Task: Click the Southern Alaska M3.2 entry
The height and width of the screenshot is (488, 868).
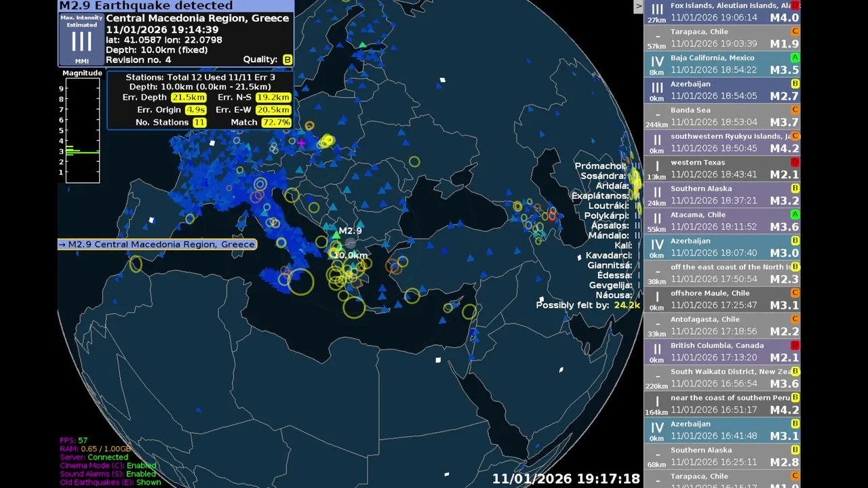Action: pyautogui.click(x=722, y=195)
